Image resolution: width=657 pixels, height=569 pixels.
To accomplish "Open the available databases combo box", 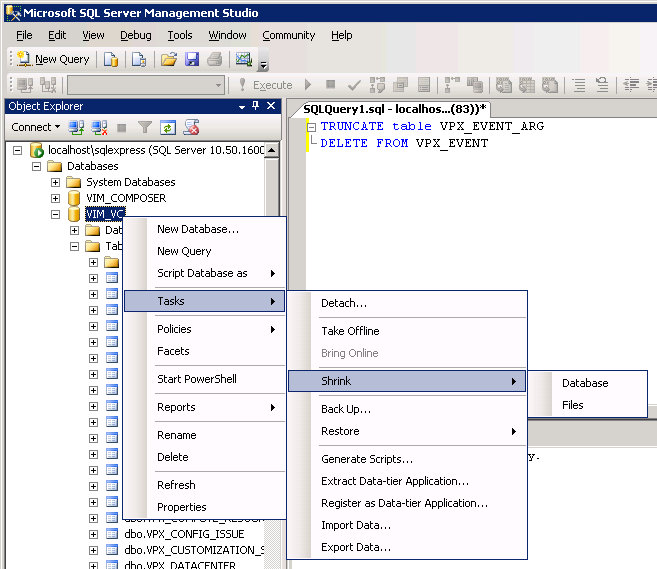I will 146,85.
